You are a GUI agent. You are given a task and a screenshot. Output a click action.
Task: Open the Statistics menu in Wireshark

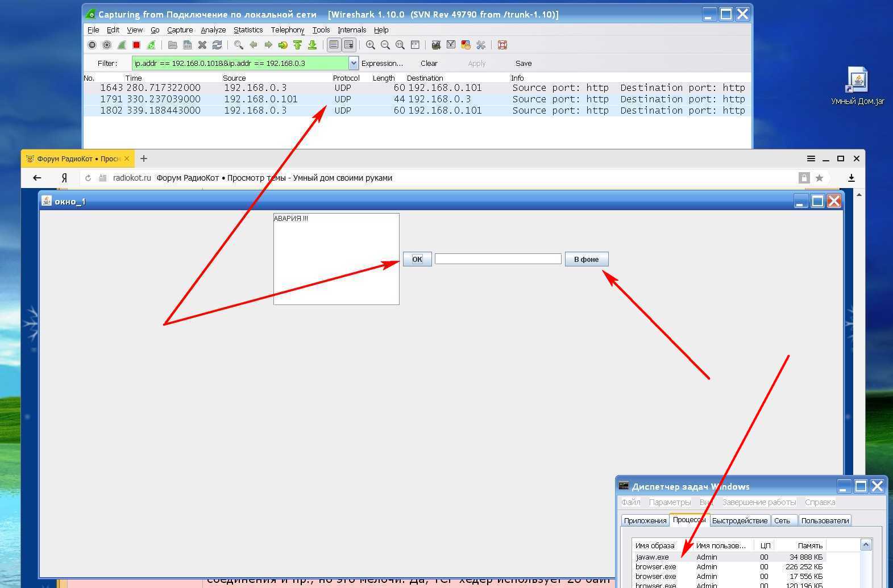(248, 30)
